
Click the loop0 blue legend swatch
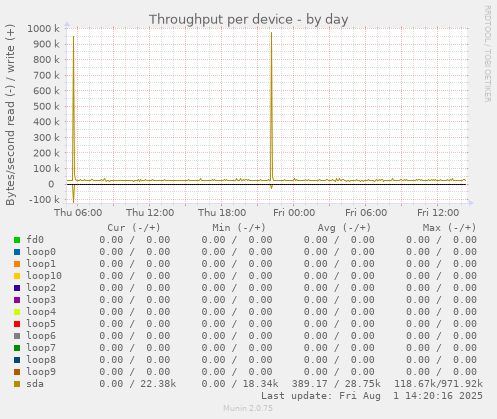17,252
